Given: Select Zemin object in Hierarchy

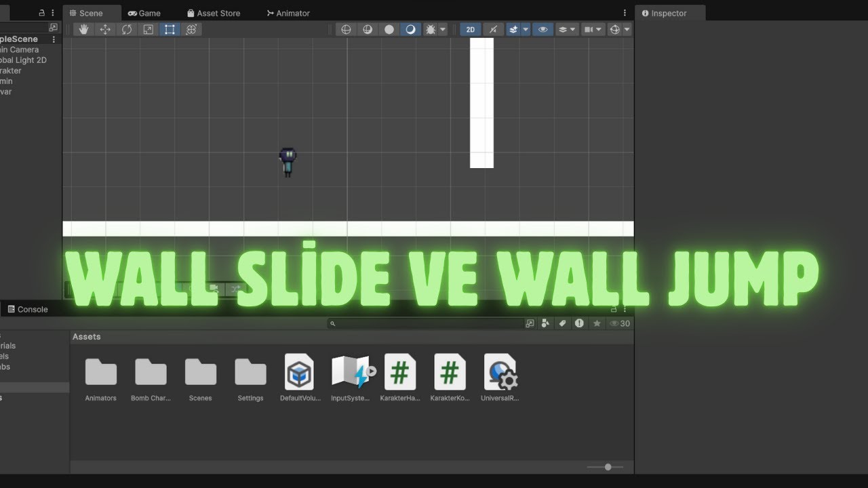Looking at the screenshot, I should tap(6, 81).
